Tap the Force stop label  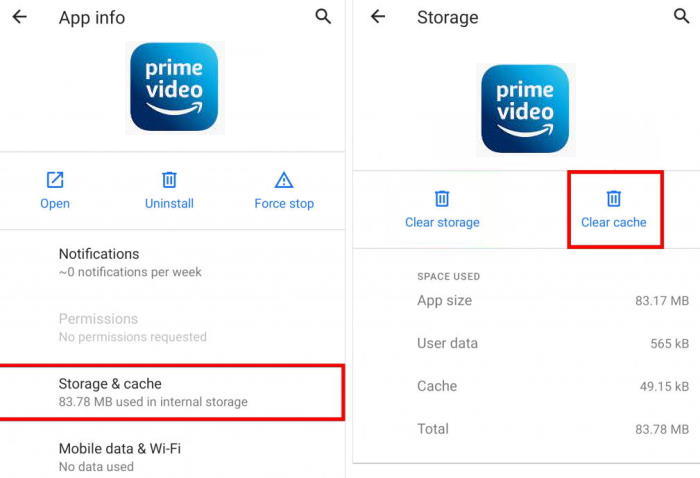(284, 204)
